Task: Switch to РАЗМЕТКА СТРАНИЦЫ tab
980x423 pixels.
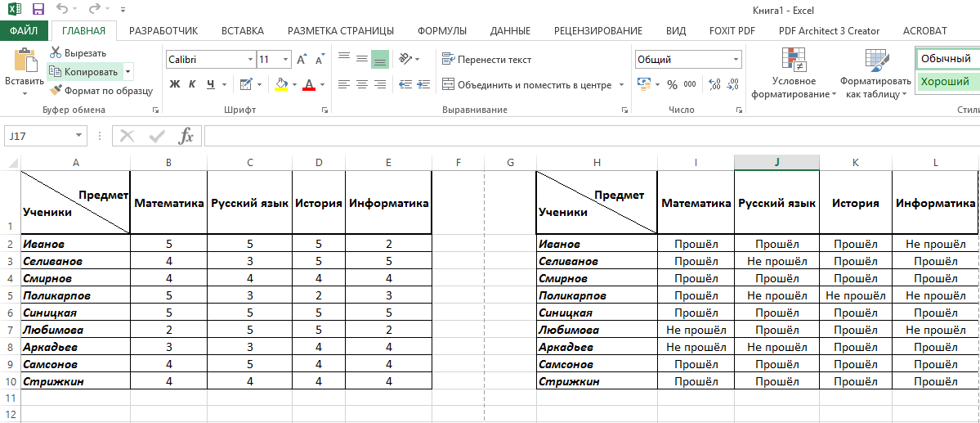Action: pos(341,30)
